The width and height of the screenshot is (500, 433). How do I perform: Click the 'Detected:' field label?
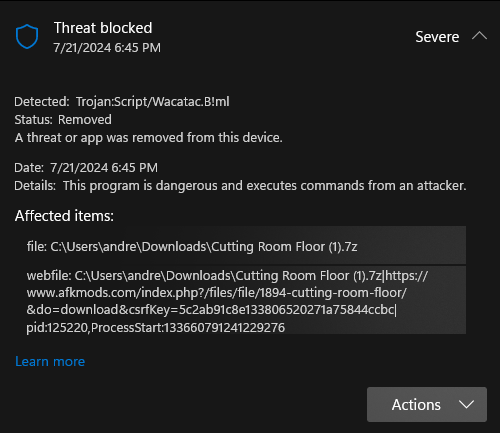(42, 102)
